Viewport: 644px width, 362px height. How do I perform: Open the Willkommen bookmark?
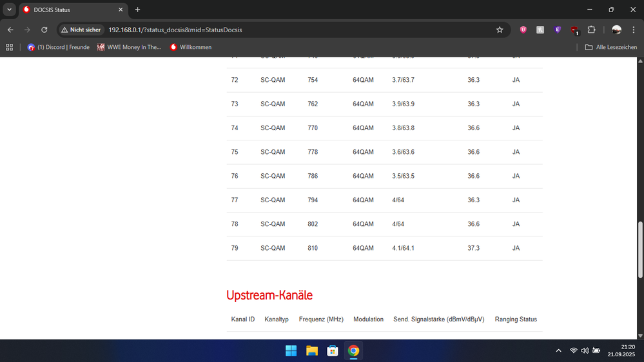(x=191, y=47)
